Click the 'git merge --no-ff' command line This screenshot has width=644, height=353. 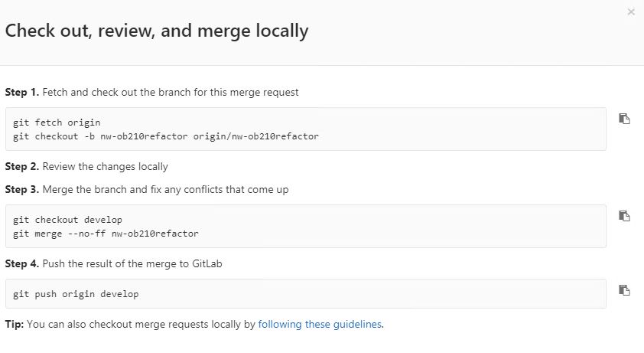(x=106, y=234)
